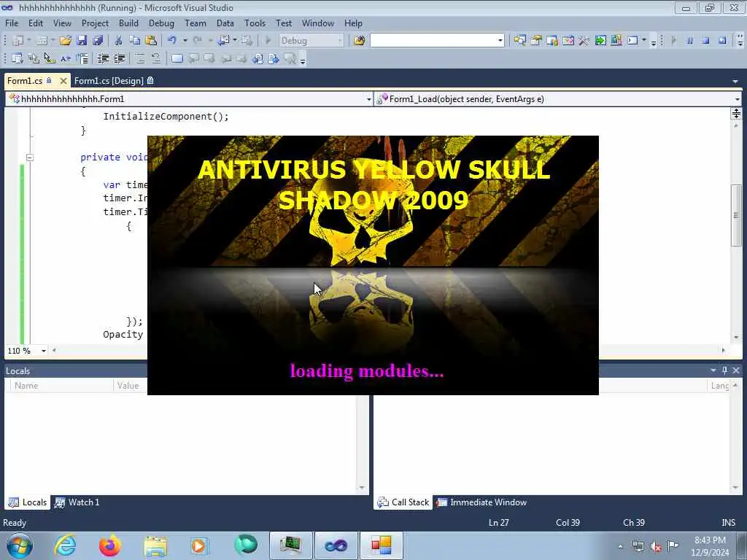
Task: Click the Find in Files icon
Action: [x=359, y=41]
